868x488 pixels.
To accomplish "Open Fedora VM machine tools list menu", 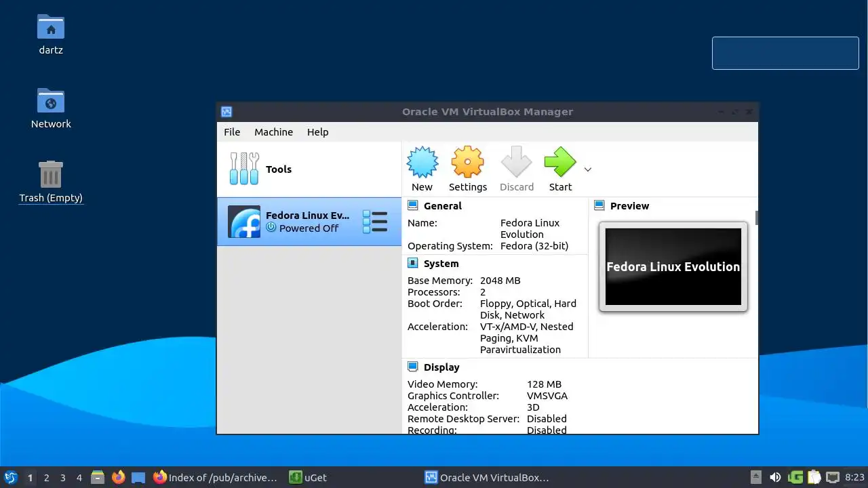I will tap(375, 222).
